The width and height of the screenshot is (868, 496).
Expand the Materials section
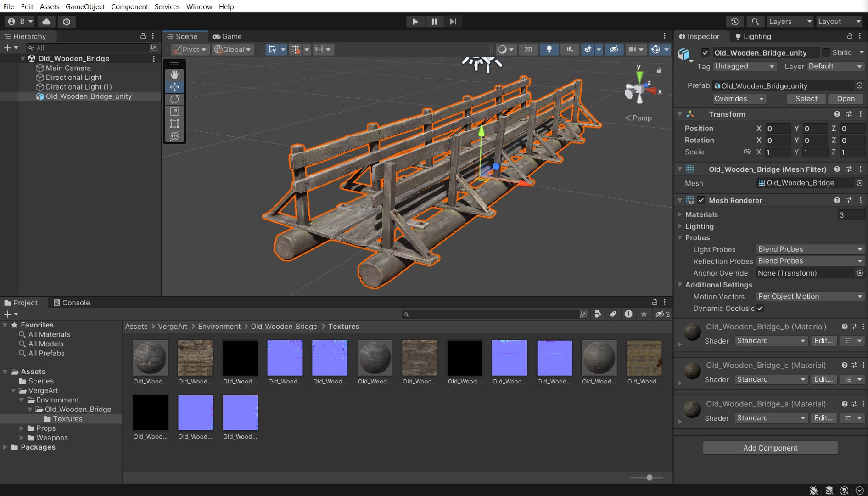click(680, 214)
